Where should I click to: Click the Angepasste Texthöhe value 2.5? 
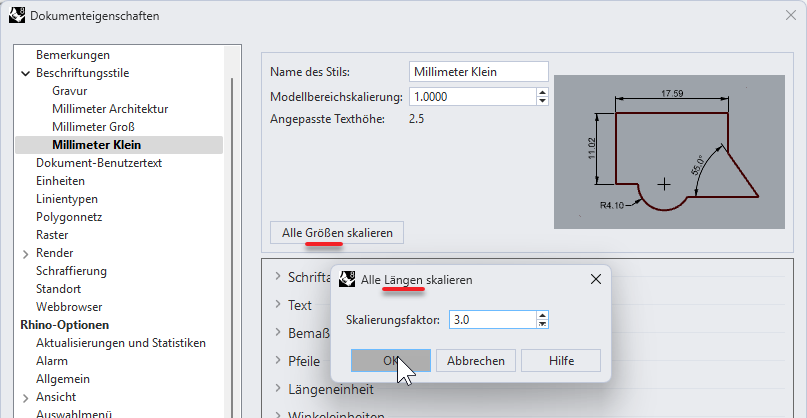pyautogui.click(x=416, y=119)
